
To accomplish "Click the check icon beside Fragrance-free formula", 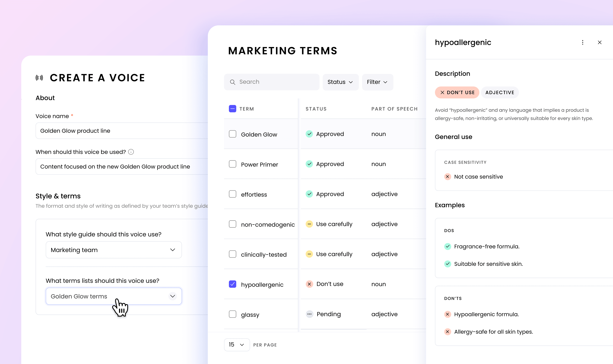I will (x=447, y=246).
